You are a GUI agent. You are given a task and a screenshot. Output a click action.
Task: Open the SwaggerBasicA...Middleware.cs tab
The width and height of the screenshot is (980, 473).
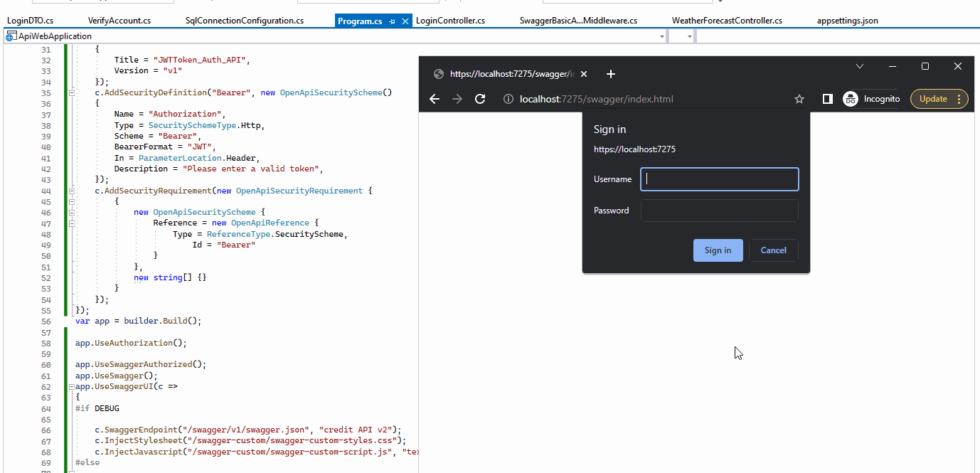(x=578, y=21)
